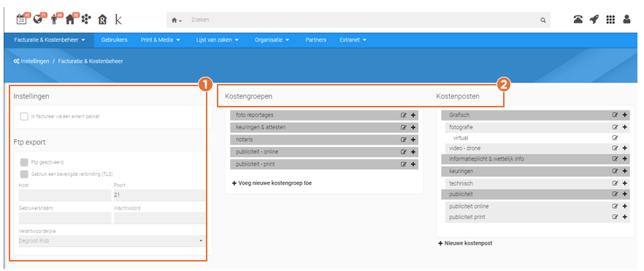The width and height of the screenshot is (644, 271).
Task: Enable the 'Ftp geactiveerd' checkbox
Action: click(x=24, y=163)
